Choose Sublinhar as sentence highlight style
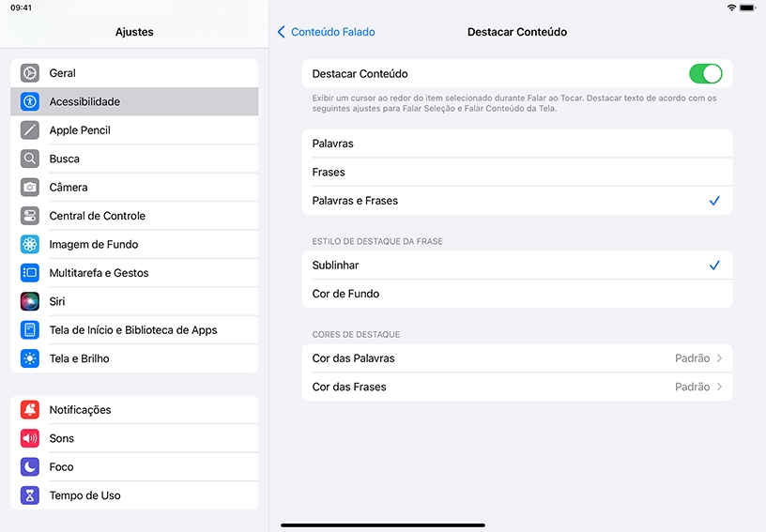 pyautogui.click(x=517, y=265)
